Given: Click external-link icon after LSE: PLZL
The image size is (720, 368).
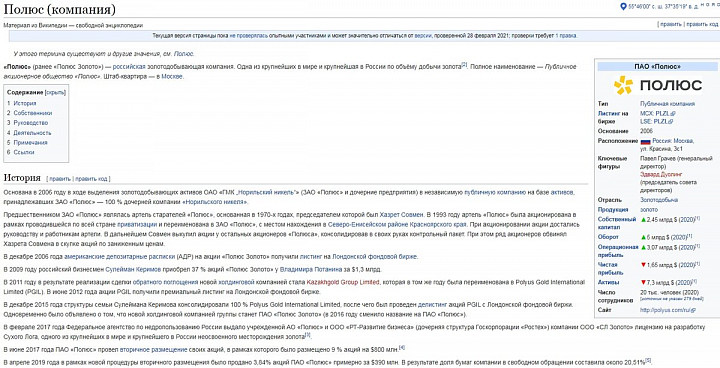Looking at the screenshot, I should point(670,122).
